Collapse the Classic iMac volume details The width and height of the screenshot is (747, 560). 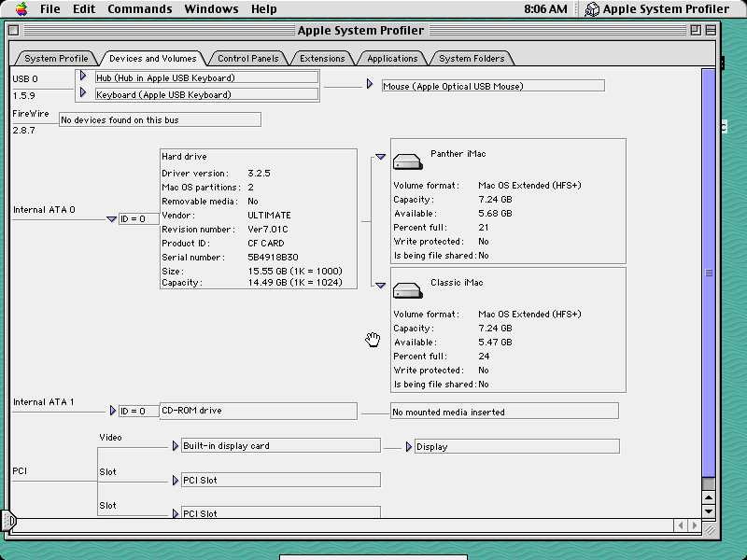click(380, 286)
